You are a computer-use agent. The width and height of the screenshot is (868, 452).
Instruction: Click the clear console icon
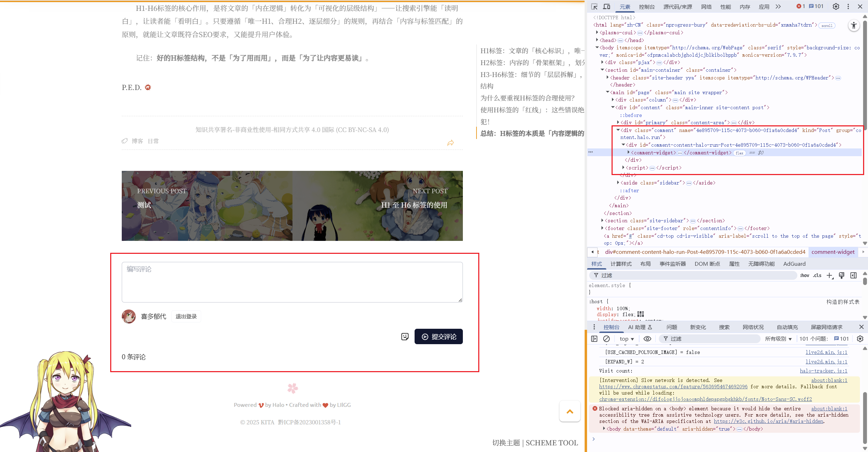tap(606, 339)
